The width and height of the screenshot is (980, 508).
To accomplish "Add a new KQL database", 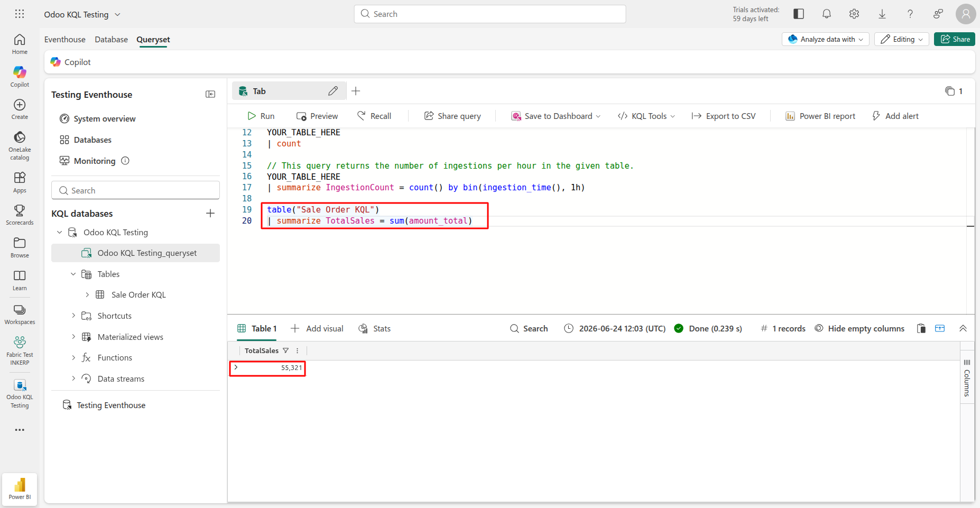I will click(x=210, y=213).
